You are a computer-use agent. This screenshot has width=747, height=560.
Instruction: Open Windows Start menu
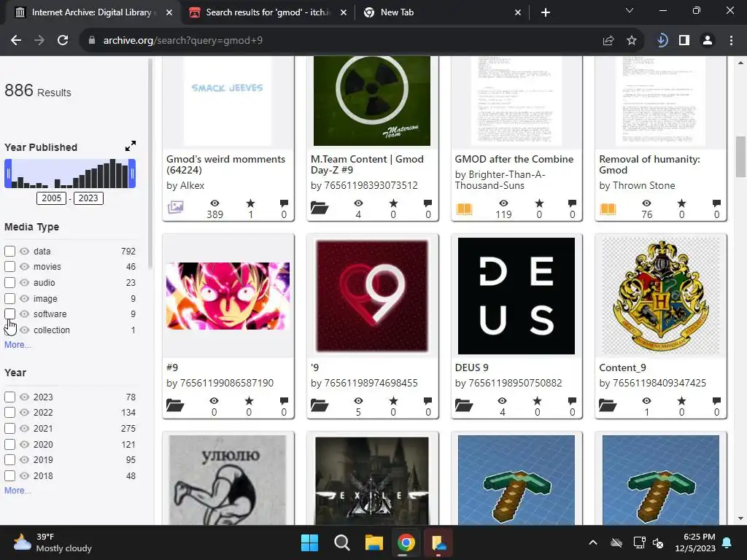point(309,542)
